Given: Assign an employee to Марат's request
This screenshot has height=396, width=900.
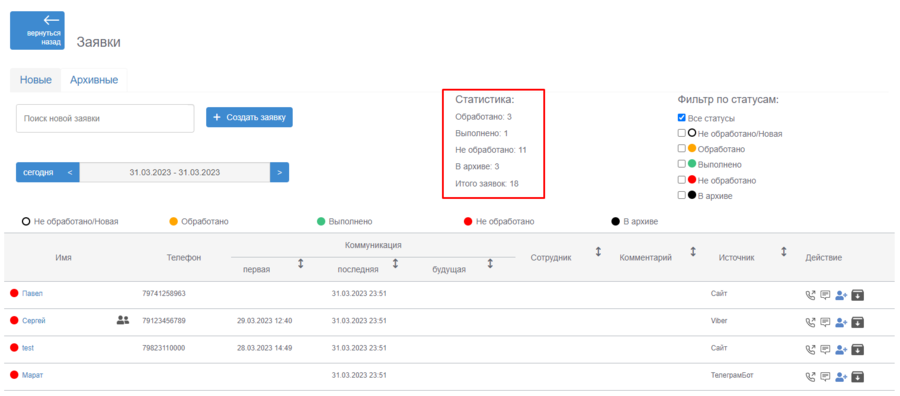Looking at the screenshot, I should pos(841,377).
